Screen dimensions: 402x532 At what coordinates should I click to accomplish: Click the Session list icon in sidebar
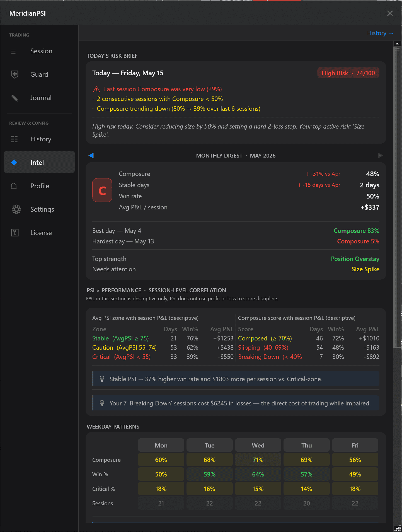point(13,52)
